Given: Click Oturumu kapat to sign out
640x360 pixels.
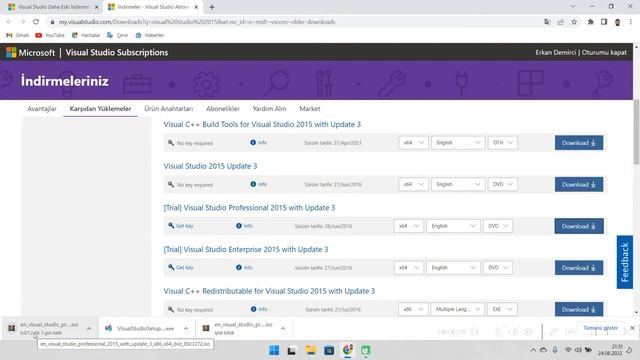Looking at the screenshot, I should [x=604, y=53].
